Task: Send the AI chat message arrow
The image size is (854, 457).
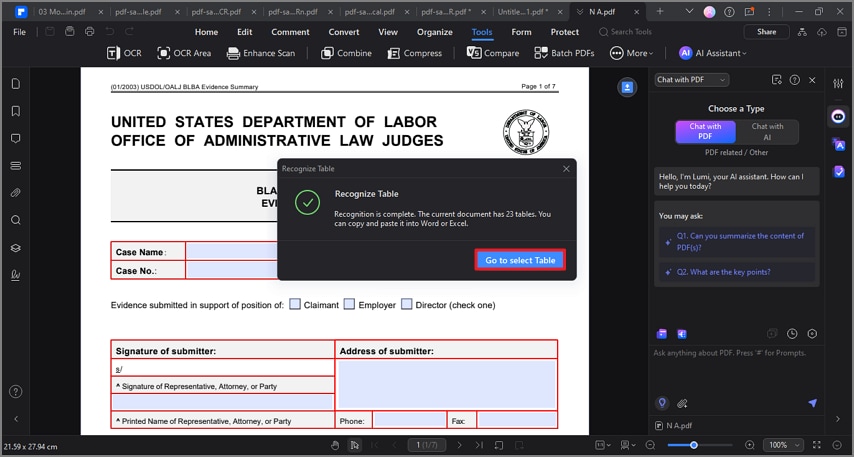Action: pyautogui.click(x=812, y=403)
